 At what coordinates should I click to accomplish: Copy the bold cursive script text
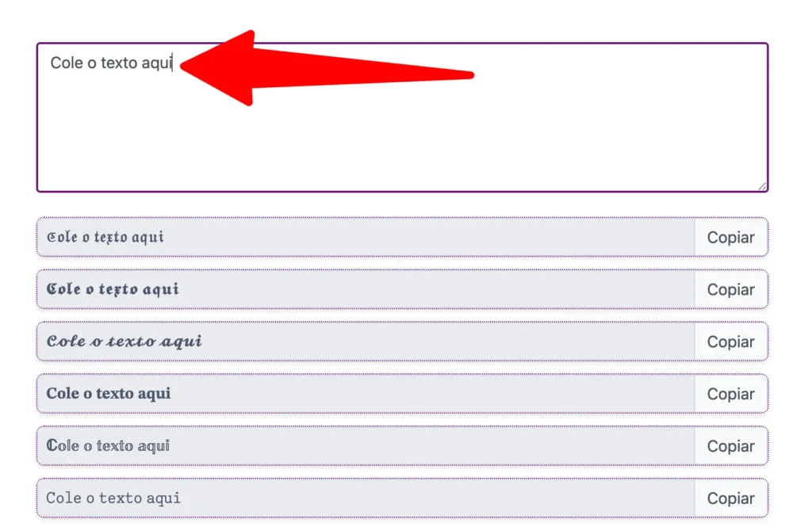[x=730, y=342]
